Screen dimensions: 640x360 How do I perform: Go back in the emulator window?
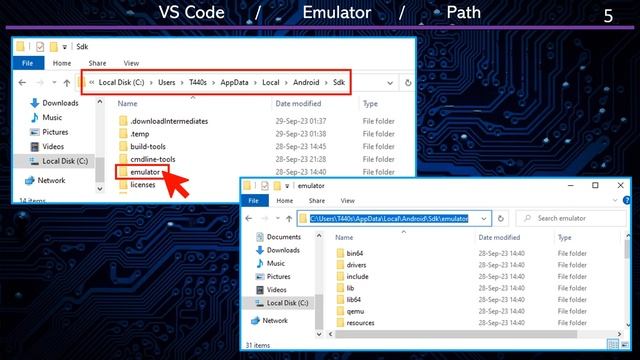[x=249, y=218]
